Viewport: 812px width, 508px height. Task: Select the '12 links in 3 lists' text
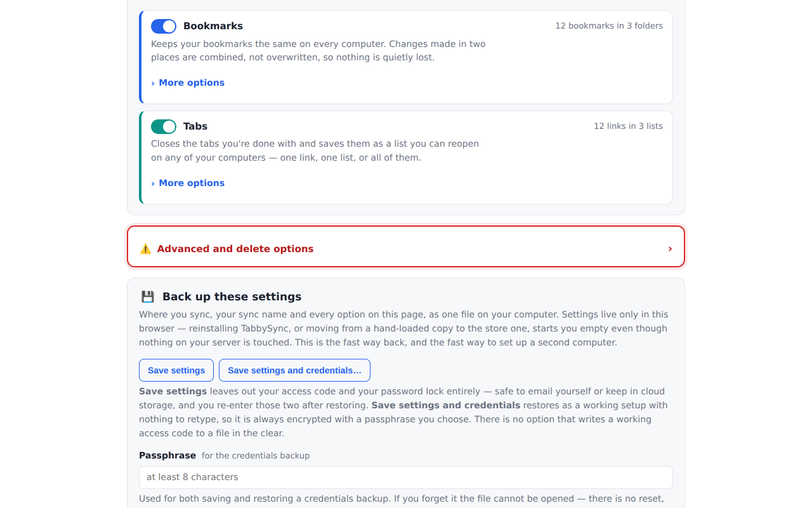coord(628,126)
